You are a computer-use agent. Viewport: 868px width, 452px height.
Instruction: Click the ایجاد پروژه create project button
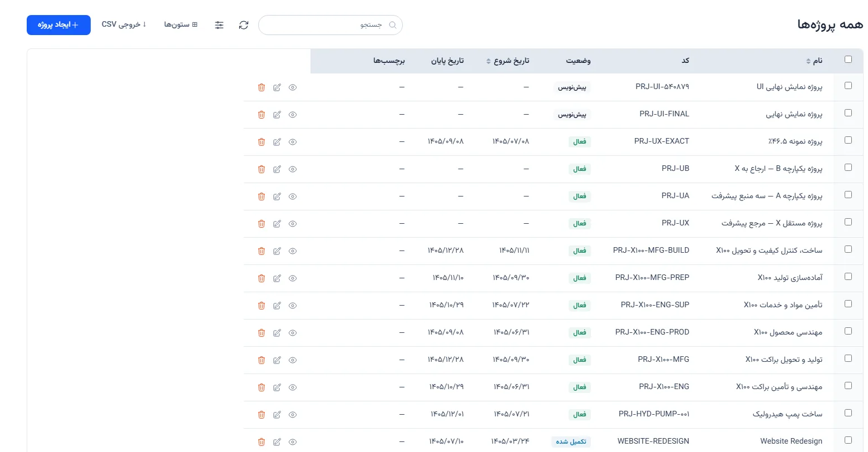(58, 25)
